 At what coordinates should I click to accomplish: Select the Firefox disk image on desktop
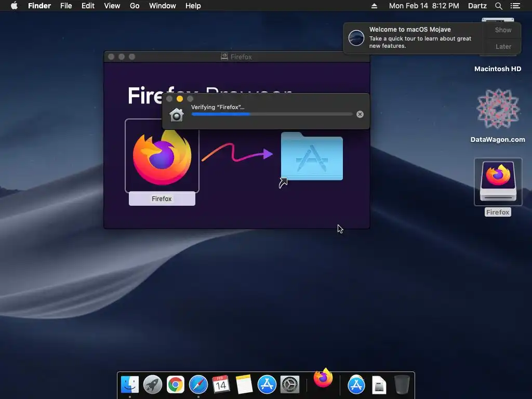498,182
